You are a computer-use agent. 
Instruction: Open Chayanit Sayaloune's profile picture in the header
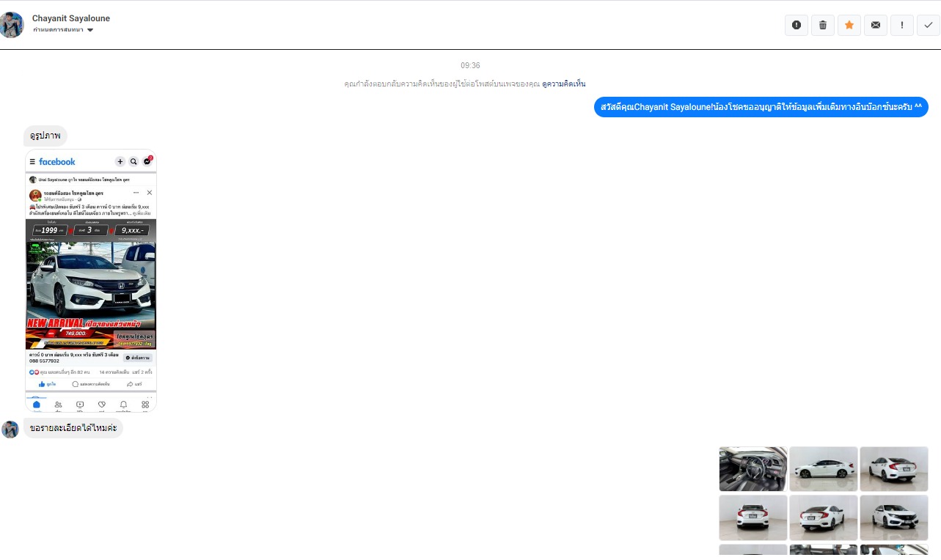pos(12,24)
